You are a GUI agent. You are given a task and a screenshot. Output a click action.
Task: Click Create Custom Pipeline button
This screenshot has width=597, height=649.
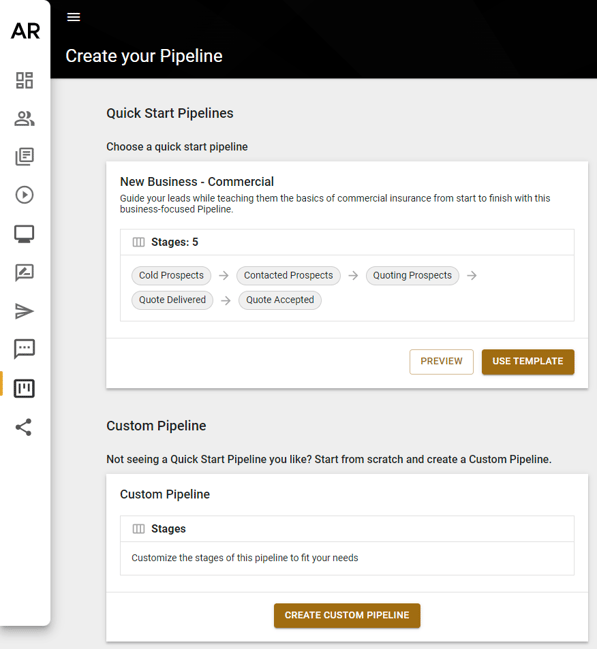[x=347, y=615]
